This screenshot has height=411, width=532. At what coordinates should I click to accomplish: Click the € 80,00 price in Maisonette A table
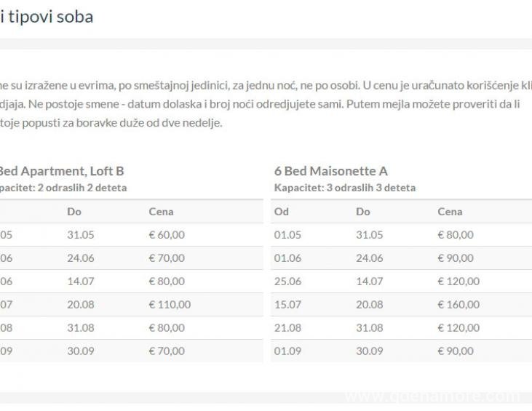(x=456, y=234)
